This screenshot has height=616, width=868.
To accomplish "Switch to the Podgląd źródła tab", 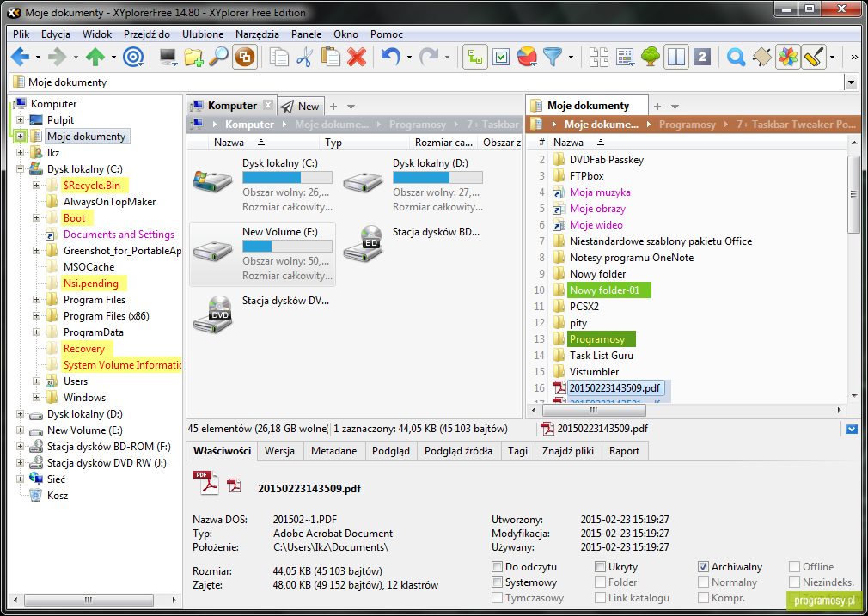I will coord(458,451).
